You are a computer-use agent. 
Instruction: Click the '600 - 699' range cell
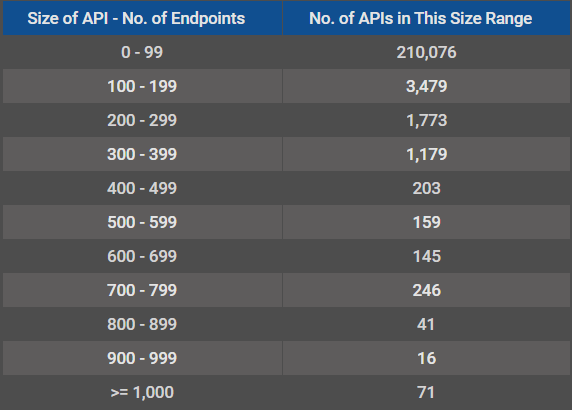pyautogui.click(x=142, y=256)
